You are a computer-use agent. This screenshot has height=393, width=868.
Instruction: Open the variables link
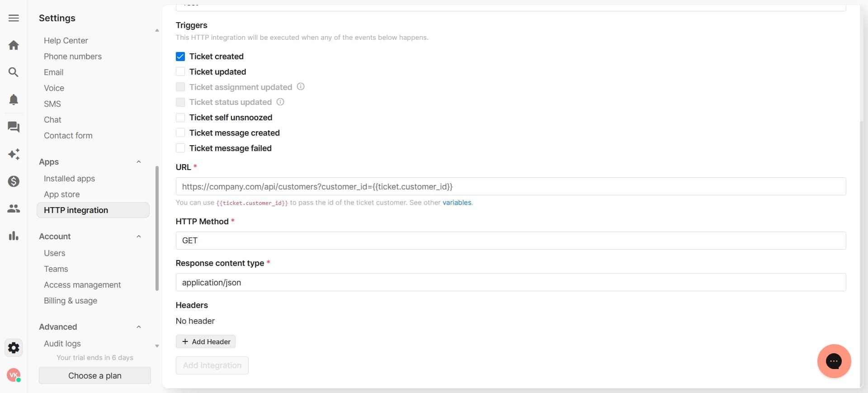[457, 203]
